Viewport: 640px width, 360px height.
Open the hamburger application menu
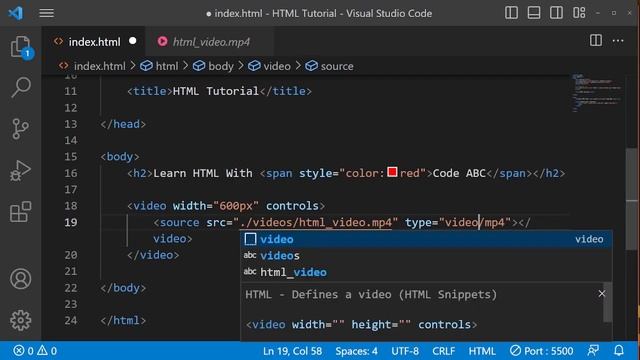click(47, 13)
